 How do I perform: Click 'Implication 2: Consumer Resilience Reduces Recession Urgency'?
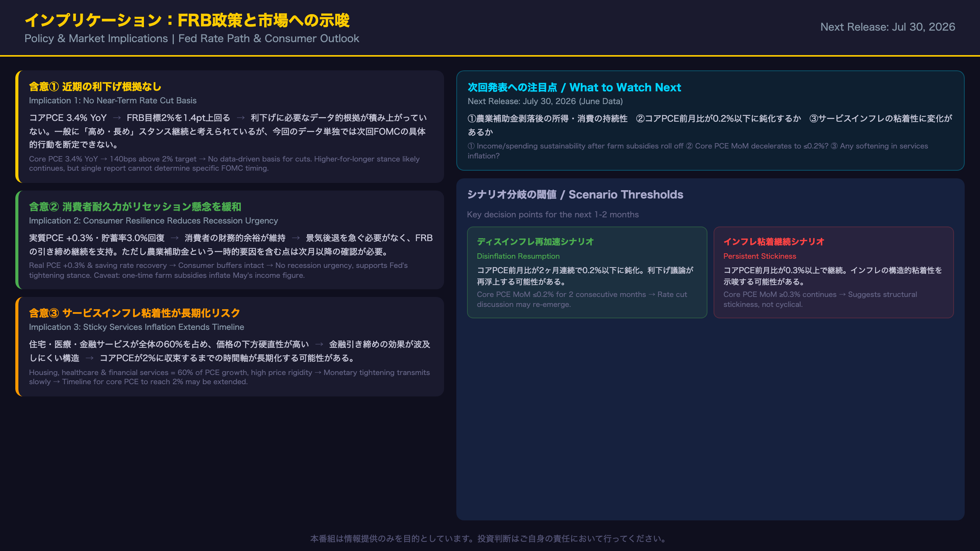(154, 221)
